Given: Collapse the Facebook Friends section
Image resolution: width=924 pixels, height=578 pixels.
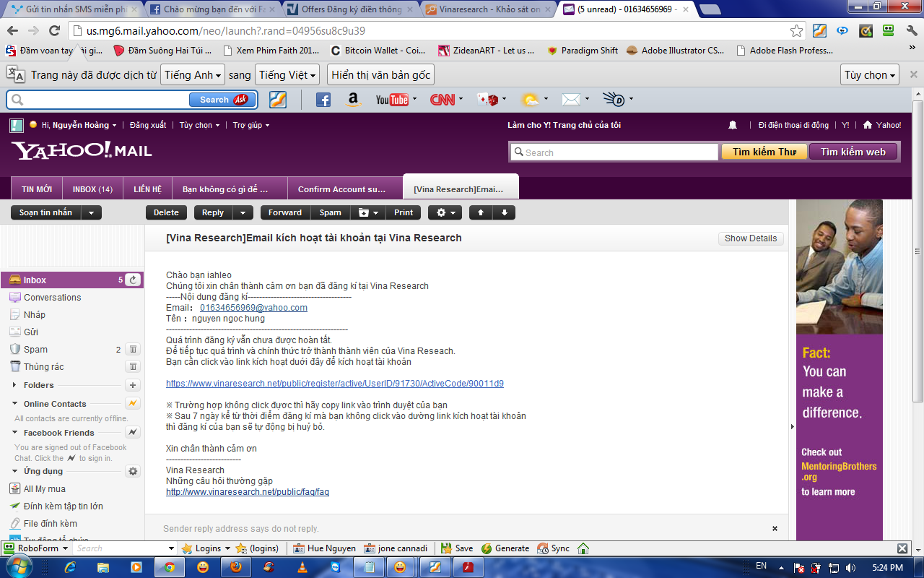Looking at the screenshot, I should [14, 433].
